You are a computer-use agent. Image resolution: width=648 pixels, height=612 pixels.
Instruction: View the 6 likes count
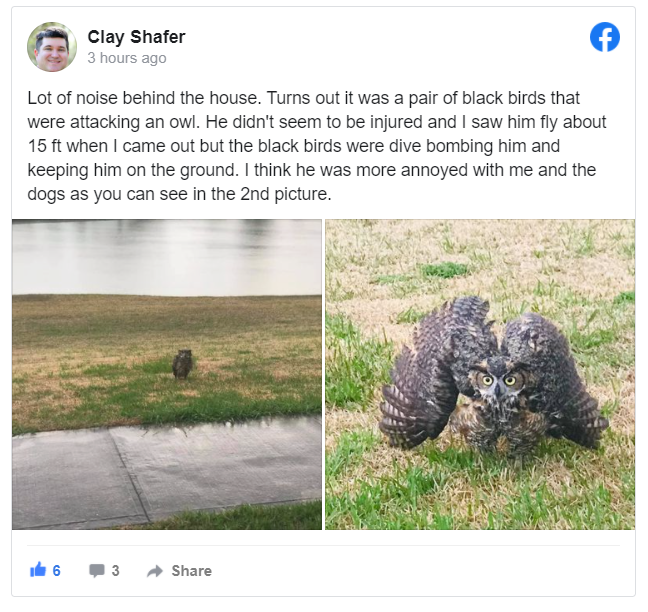57,571
